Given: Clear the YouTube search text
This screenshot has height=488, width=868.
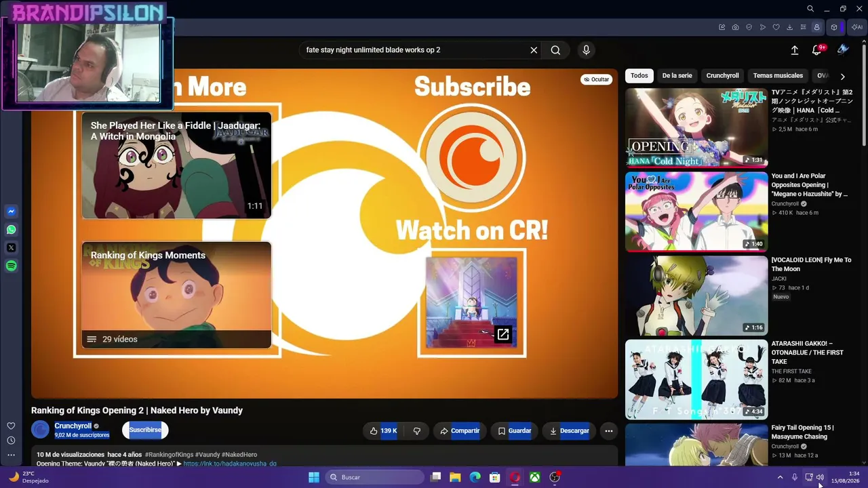Looking at the screenshot, I should click(x=534, y=50).
